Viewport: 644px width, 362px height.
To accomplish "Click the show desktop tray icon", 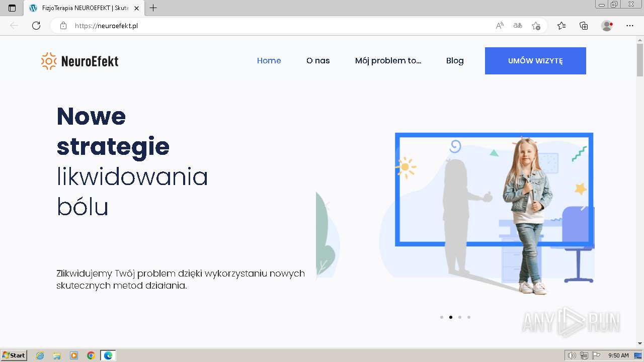I will pos(638,355).
